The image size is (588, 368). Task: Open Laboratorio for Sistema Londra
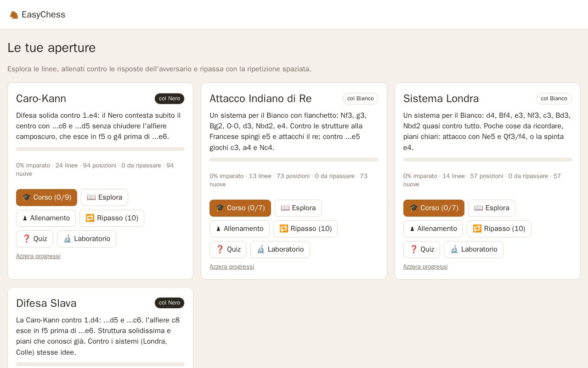tap(474, 249)
